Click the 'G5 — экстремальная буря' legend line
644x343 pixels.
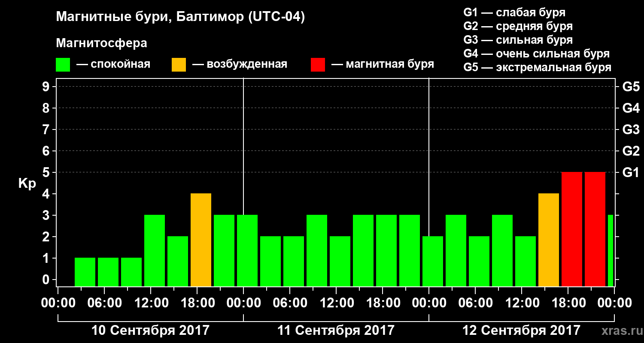pos(537,67)
